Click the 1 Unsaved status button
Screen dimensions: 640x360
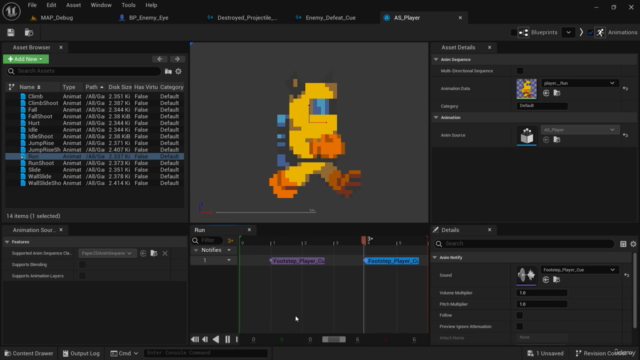coord(546,353)
